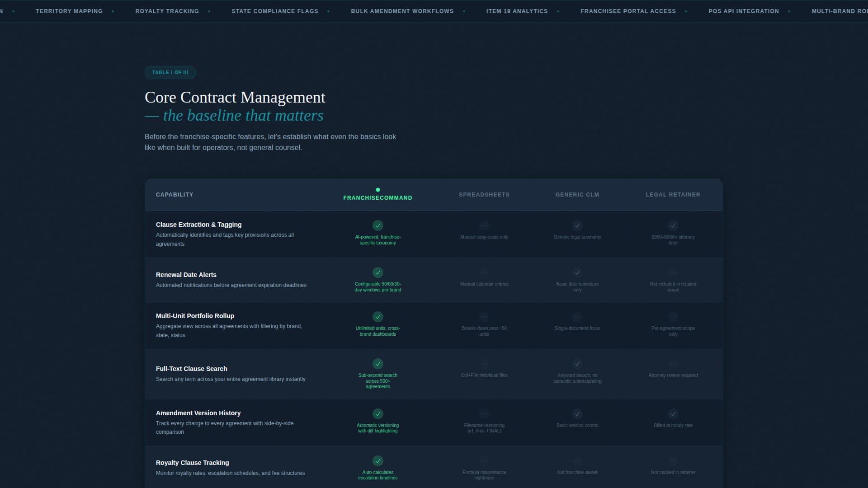The image size is (868, 488).
Task: Click Item 19 Analytics ticker item
Action: (x=517, y=11)
